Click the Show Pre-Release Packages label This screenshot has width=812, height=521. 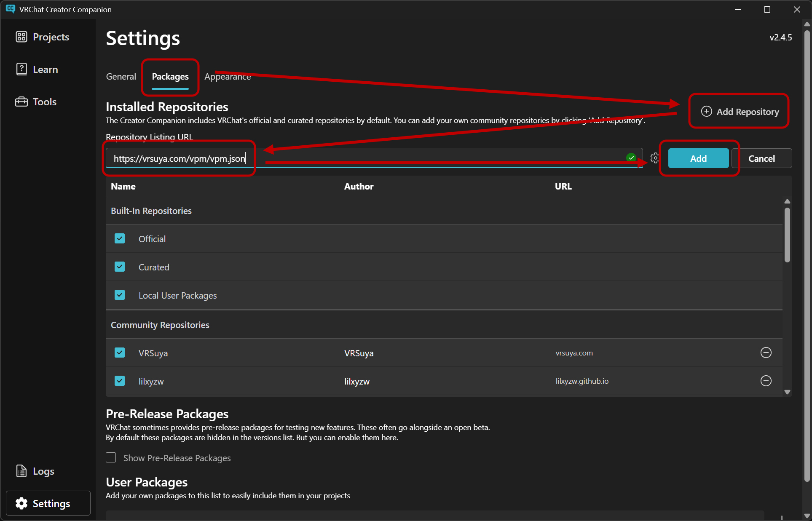(x=177, y=458)
